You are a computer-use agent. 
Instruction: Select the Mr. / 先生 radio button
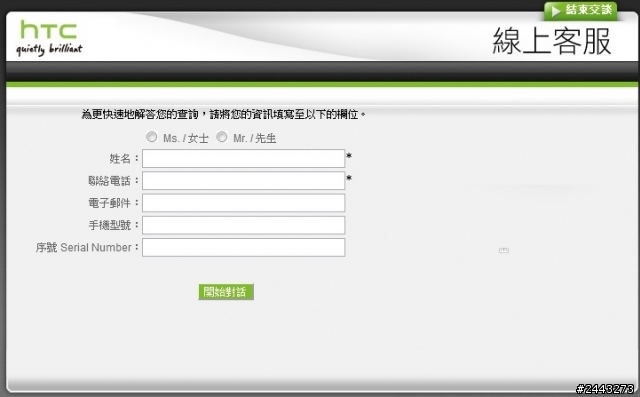[x=222, y=137]
